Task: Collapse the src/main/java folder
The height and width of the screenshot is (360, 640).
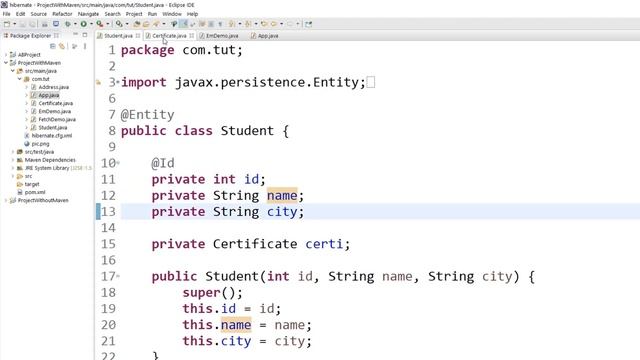Action: [x=13, y=71]
